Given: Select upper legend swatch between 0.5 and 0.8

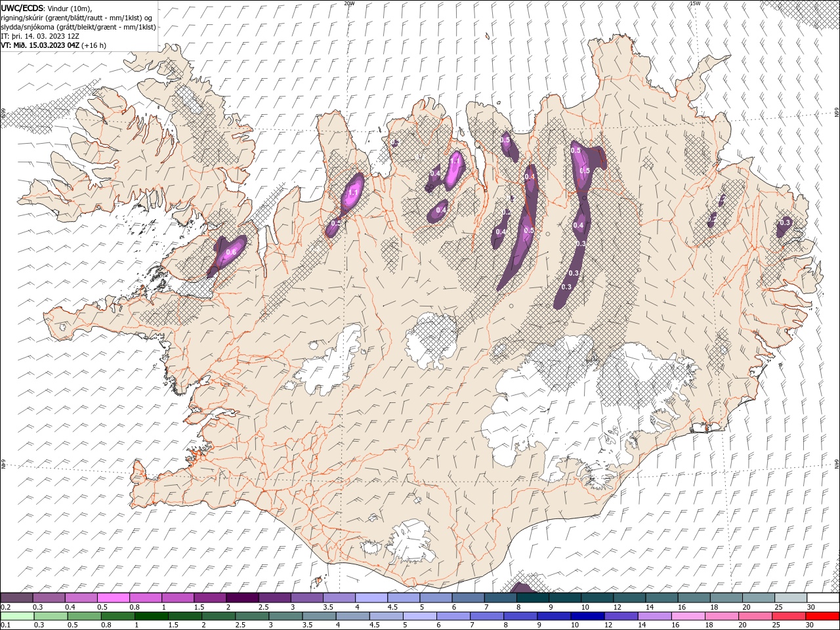Looking at the screenshot, I should tap(113, 597).
